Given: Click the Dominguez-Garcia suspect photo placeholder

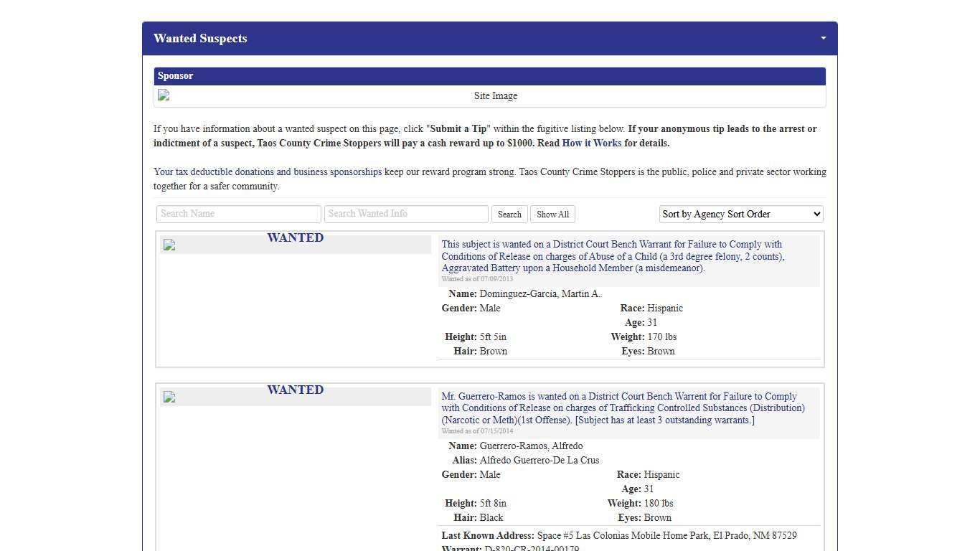Looking at the screenshot, I should [169, 245].
